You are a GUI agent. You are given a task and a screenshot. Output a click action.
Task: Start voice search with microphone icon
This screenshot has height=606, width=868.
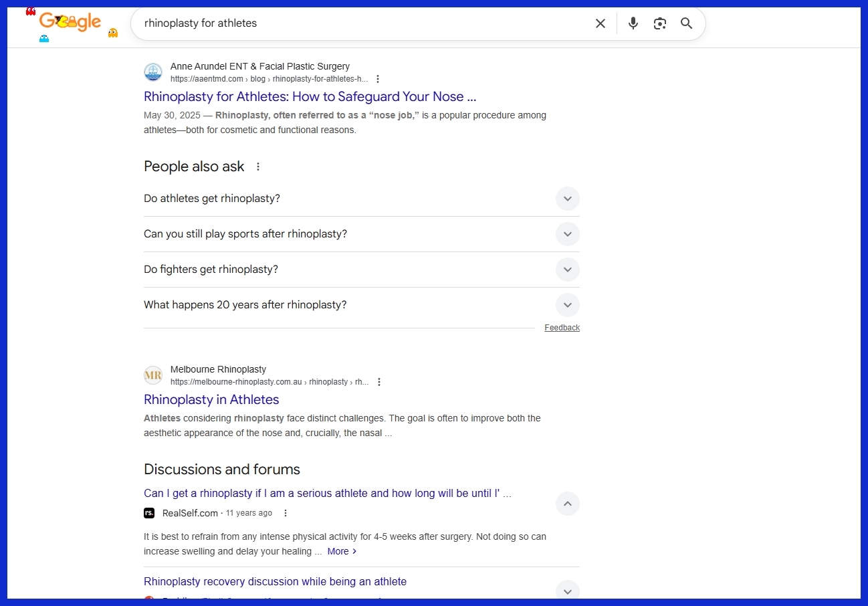tap(633, 23)
